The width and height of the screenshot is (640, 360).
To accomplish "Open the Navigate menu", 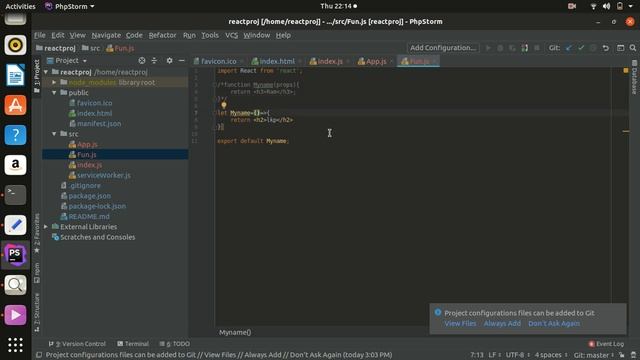I will click(106, 35).
